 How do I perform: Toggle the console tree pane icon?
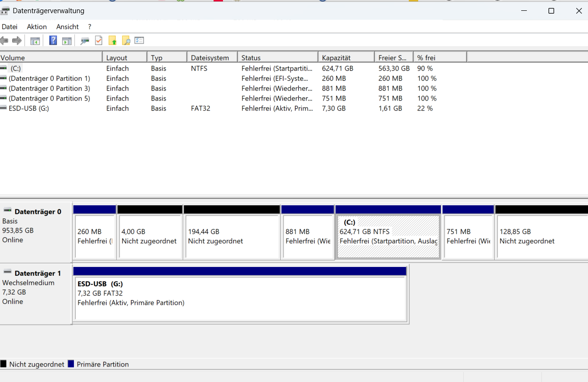pyautogui.click(x=35, y=41)
